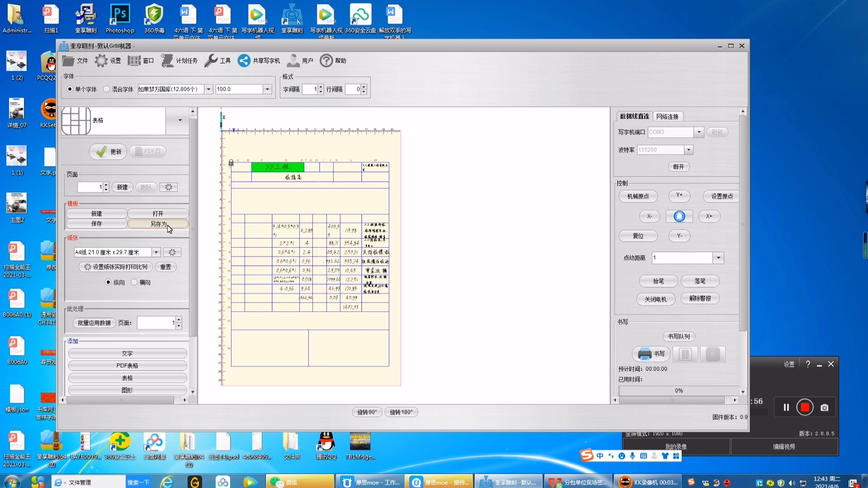
Task: Click the gear icon next to paper size
Action: click(172, 253)
